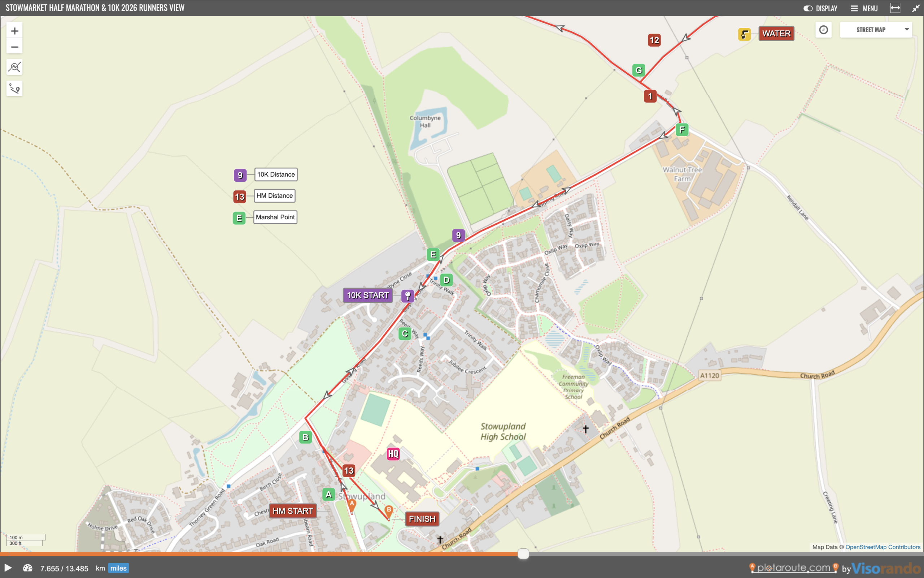
Task: Select marshal point E on the route
Action: tap(433, 255)
